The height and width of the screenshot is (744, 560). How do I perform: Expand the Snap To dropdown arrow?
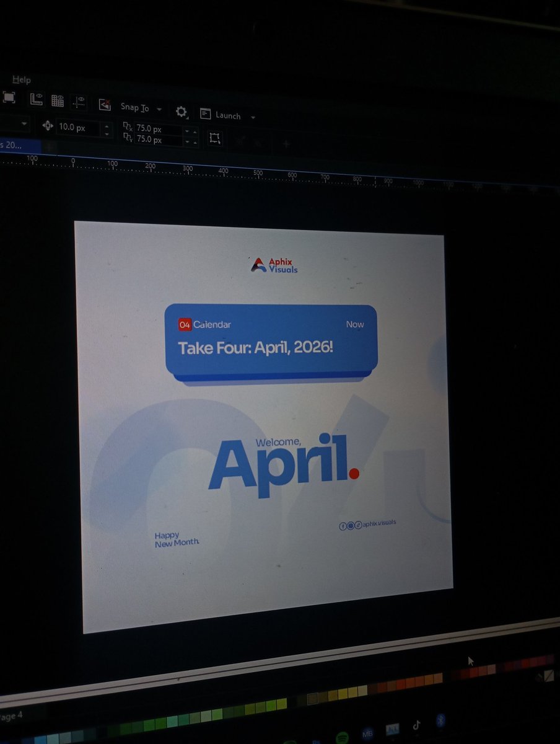[159, 109]
